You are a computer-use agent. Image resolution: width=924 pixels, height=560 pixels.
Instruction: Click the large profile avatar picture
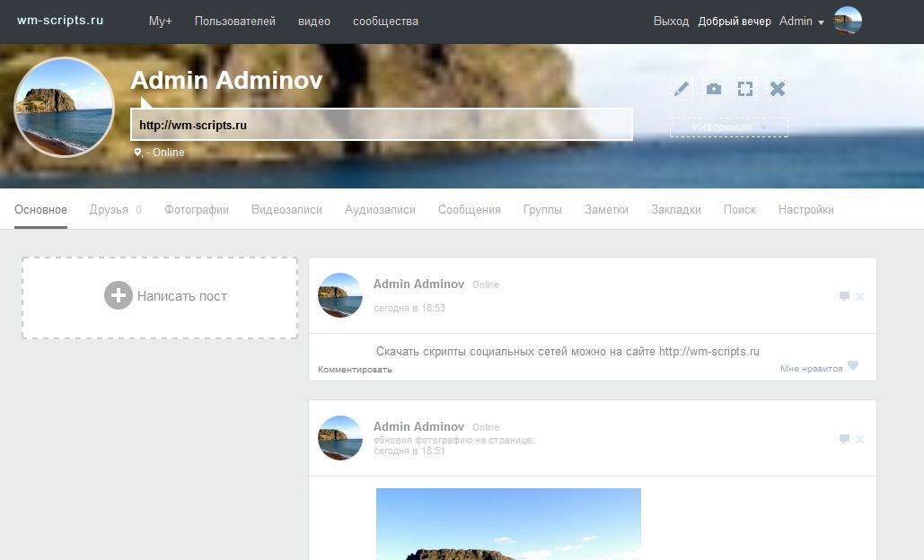coord(64,108)
